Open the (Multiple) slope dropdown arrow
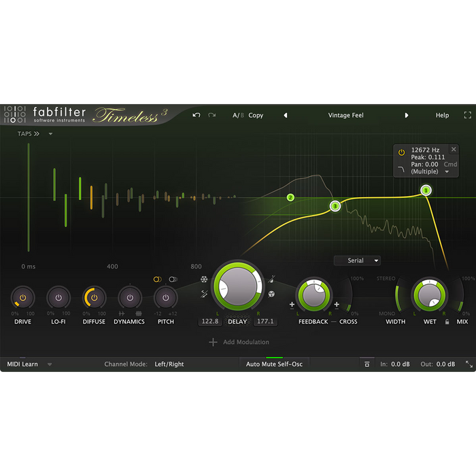Image resolution: width=476 pixels, height=476 pixels. tap(447, 172)
